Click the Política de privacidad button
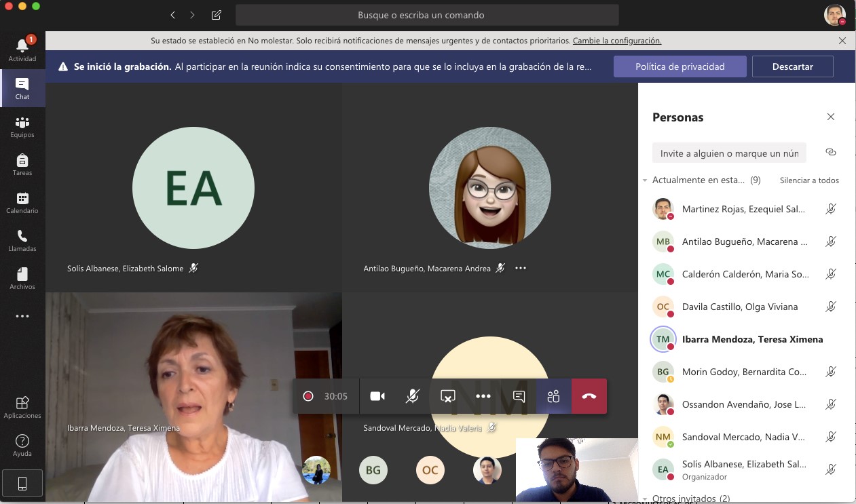 coord(680,66)
